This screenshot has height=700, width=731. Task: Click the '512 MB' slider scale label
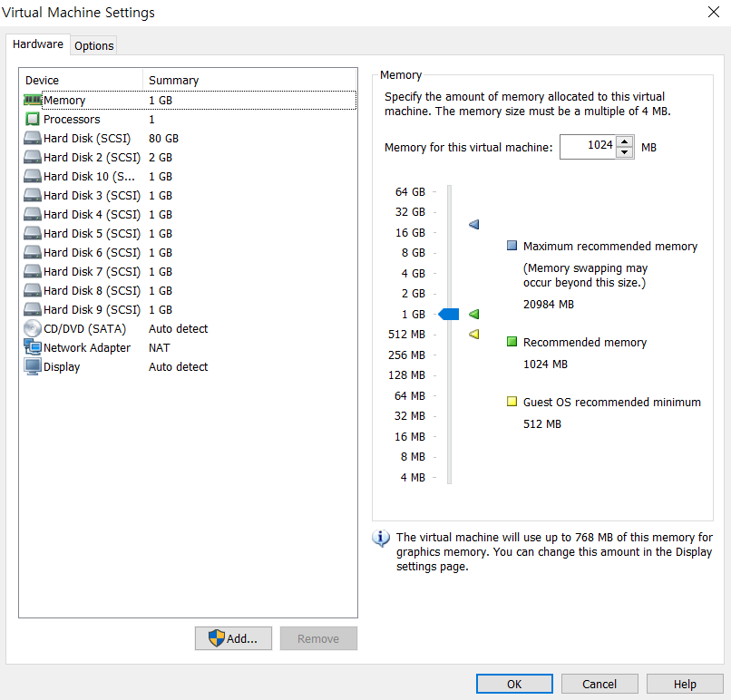click(406, 335)
